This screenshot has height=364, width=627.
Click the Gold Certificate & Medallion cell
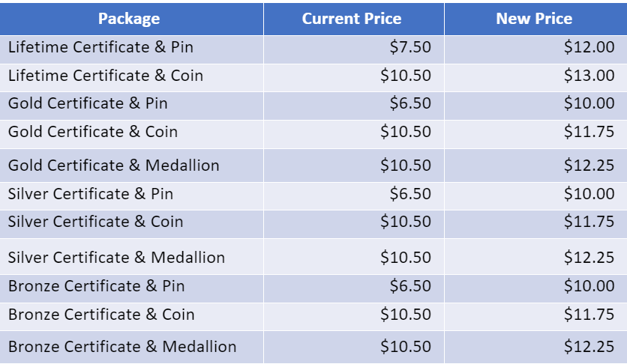[114, 165]
